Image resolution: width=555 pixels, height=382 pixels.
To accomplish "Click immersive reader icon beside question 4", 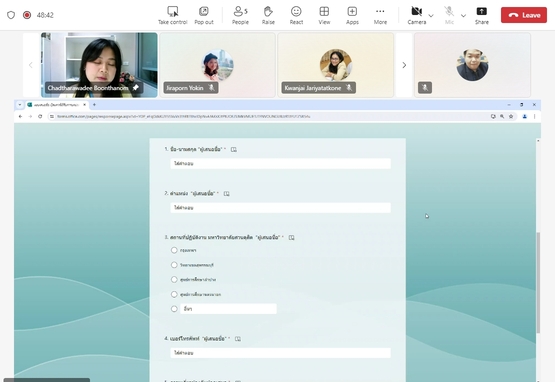I will click(238, 339).
